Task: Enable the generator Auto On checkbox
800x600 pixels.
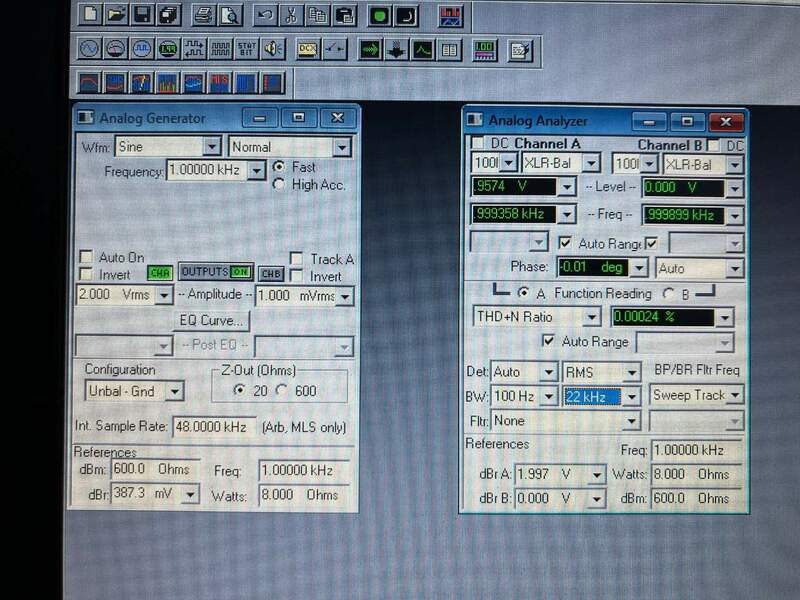Action: click(87, 258)
